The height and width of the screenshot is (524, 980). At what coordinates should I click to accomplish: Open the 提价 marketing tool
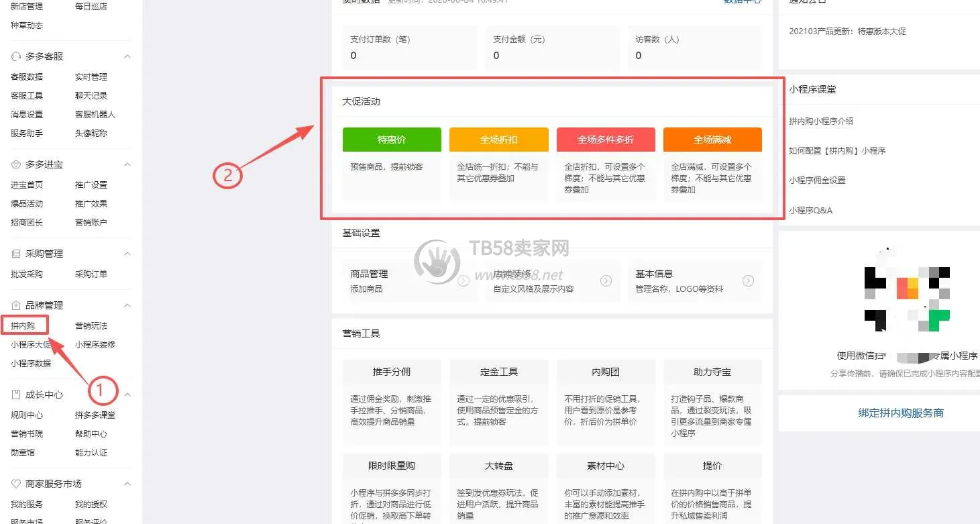tap(712, 488)
